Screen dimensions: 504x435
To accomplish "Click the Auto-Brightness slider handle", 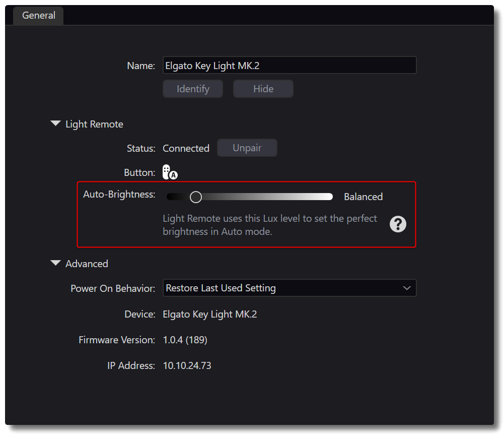I will (195, 197).
